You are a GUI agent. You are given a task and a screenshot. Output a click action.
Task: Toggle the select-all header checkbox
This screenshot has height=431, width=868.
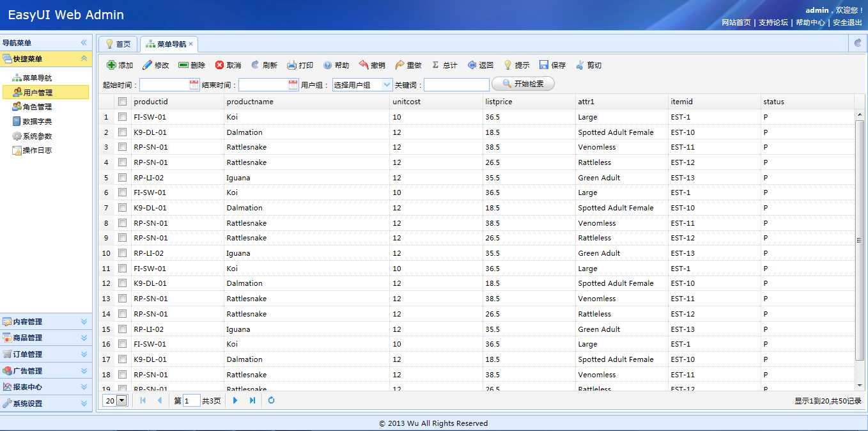click(x=122, y=101)
